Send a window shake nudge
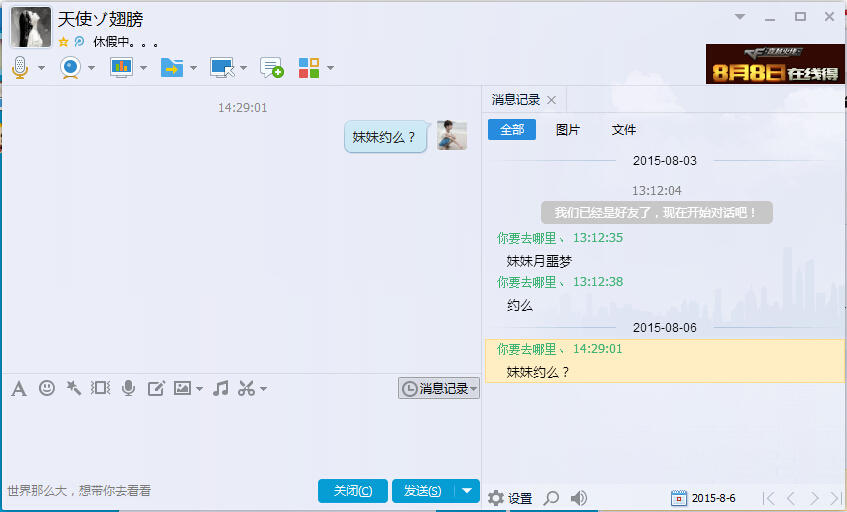 [x=100, y=388]
